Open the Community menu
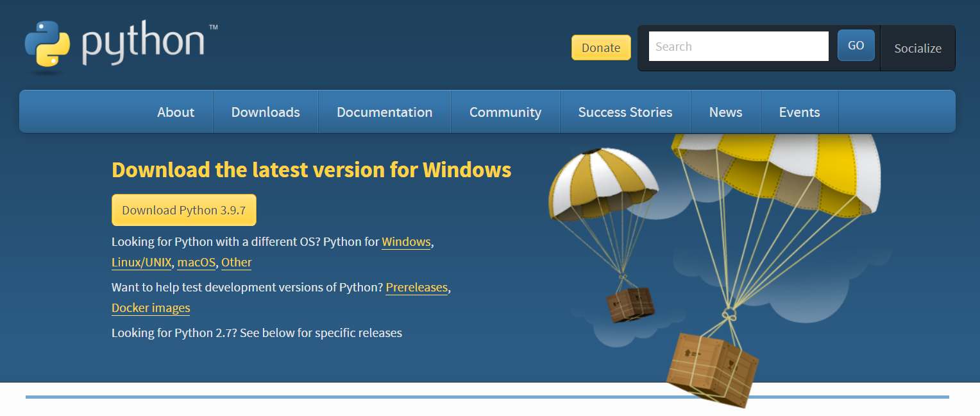This screenshot has width=980, height=416. point(505,112)
